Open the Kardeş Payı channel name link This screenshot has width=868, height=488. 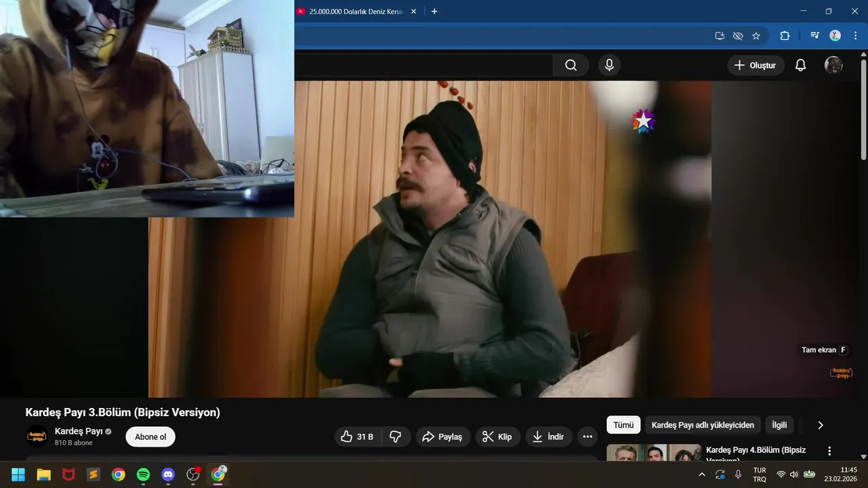79,431
